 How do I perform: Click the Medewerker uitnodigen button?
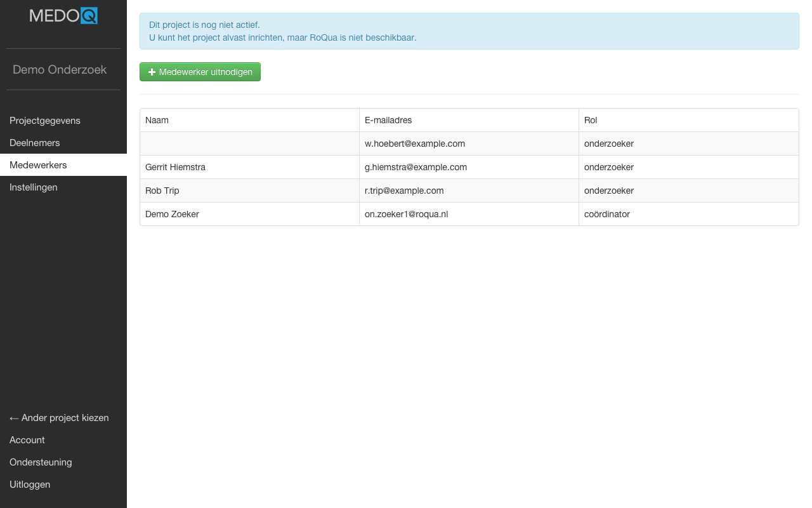(200, 72)
